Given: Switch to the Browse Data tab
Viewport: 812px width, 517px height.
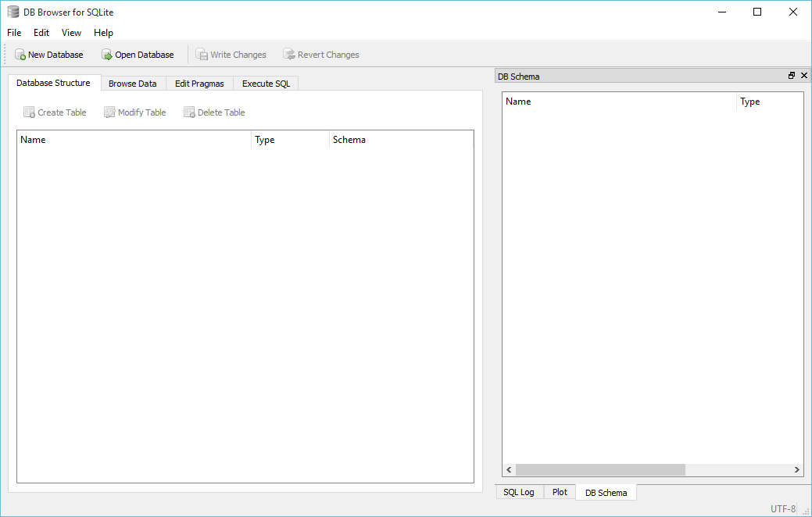Looking at the screenshot, I should [x=132, y=84].
